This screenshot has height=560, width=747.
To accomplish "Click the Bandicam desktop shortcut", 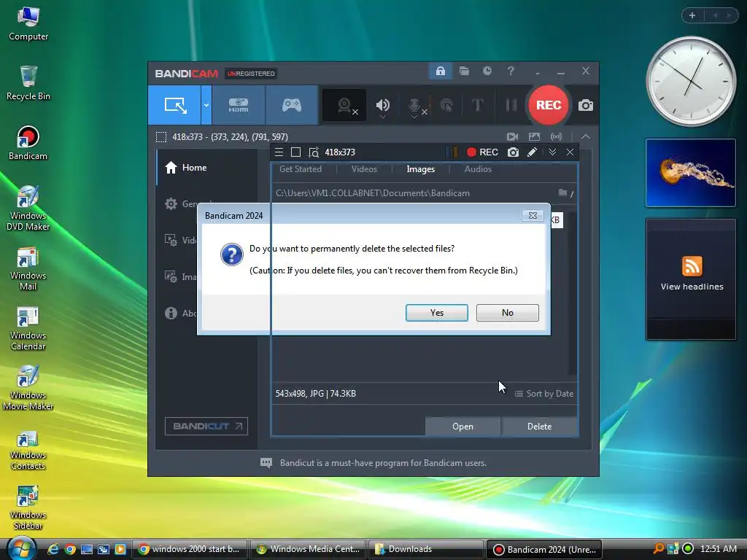I will click(28, 143).
